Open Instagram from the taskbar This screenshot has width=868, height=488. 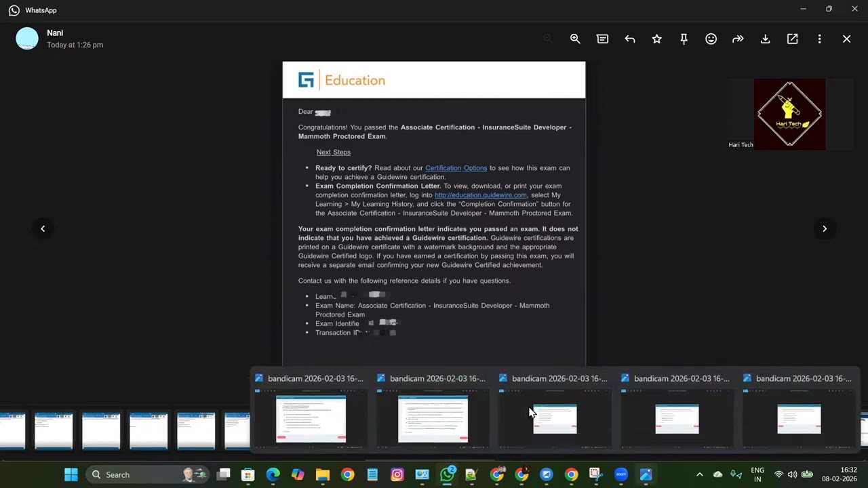pyautogui.click(x=397, y=474)
